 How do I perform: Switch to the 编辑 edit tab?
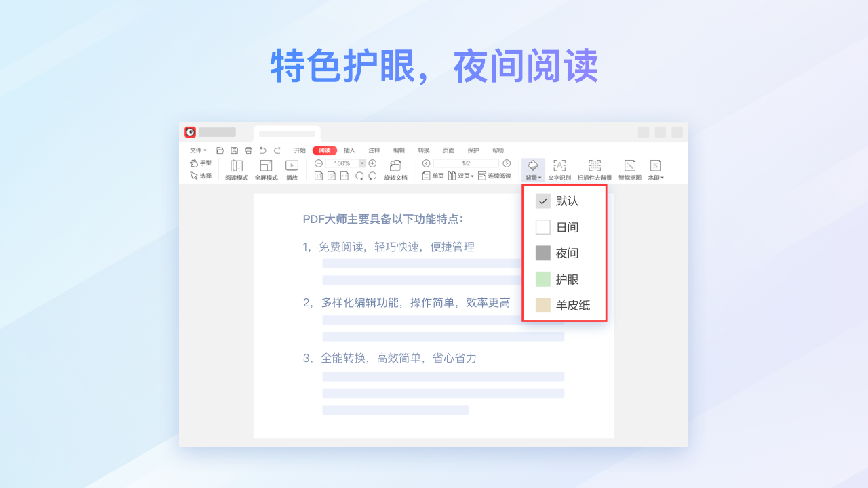pos(399,150)
